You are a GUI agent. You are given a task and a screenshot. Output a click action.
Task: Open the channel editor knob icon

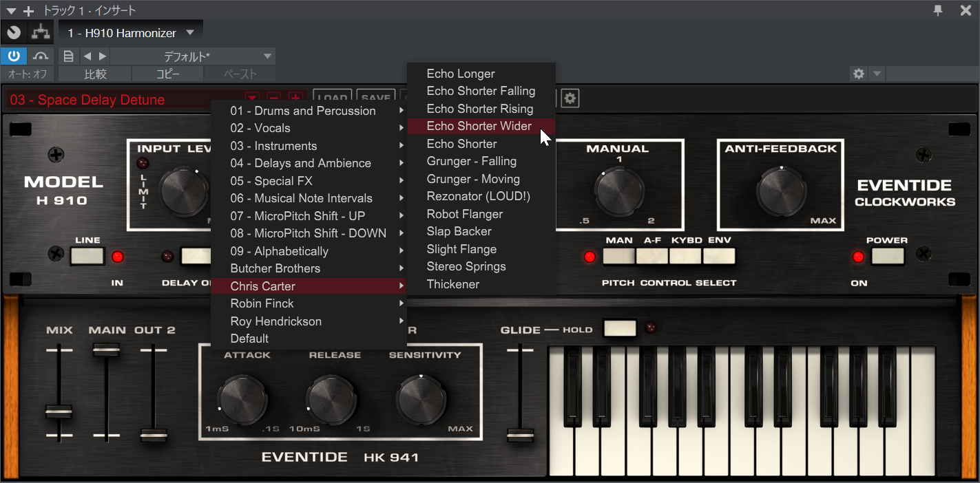coord(14,32)
